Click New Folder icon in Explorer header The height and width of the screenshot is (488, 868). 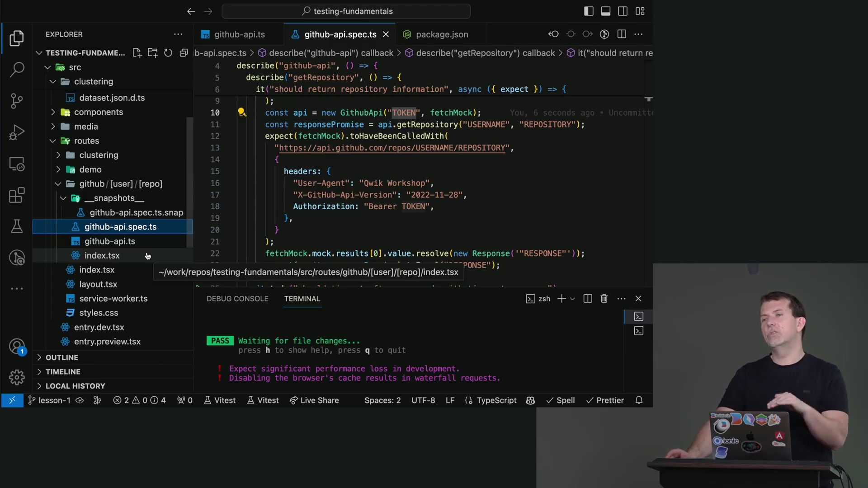[153, 53]
